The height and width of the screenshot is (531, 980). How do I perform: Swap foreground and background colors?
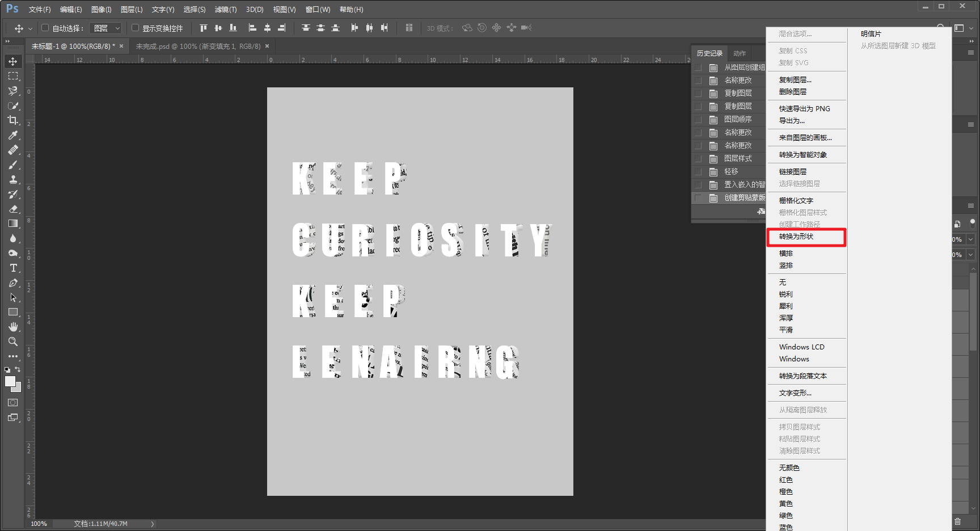click(18, 369)
